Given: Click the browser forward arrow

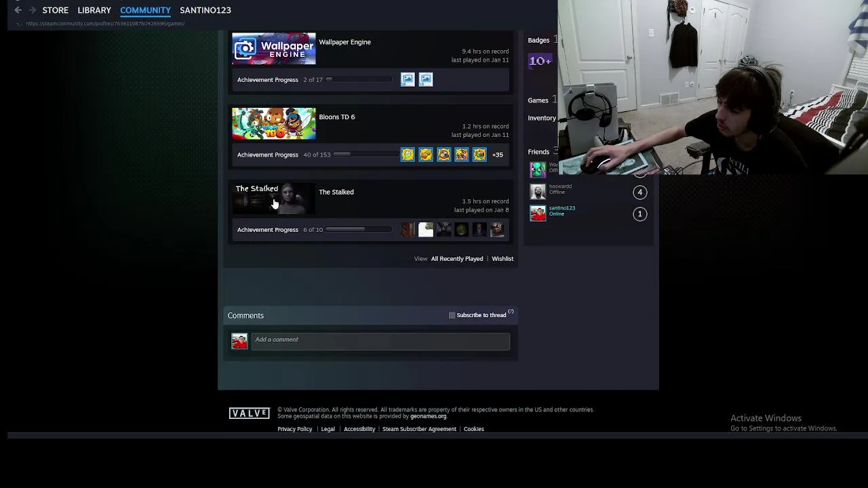Looking at the screenshot, I should [32, 10].
